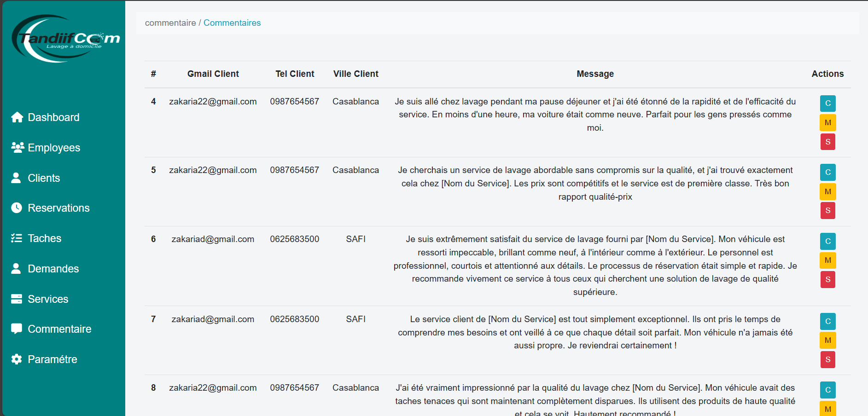Image resolution: width=868 pixels, height=416 pixels.
Task: Click SAFI city in row 7
Action: coord(356,319)
